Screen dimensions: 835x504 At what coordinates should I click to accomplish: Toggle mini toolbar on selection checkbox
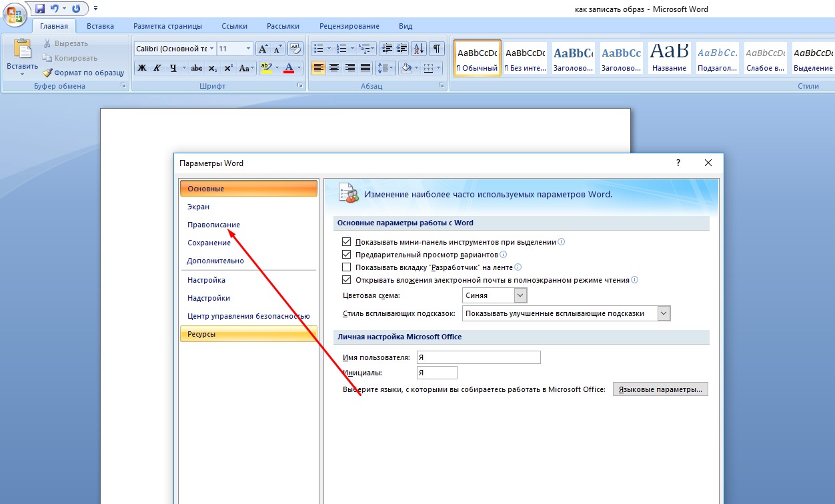(346, 242)
